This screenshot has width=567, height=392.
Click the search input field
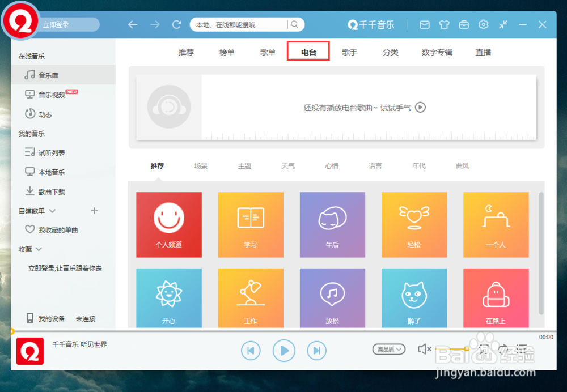tap(238, 24)
